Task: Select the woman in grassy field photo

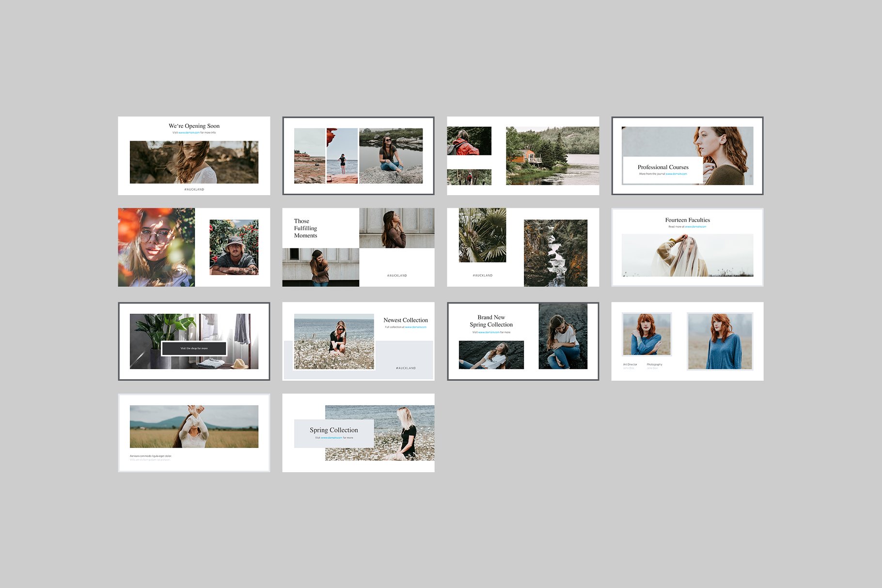Action: tap(194, 426)
